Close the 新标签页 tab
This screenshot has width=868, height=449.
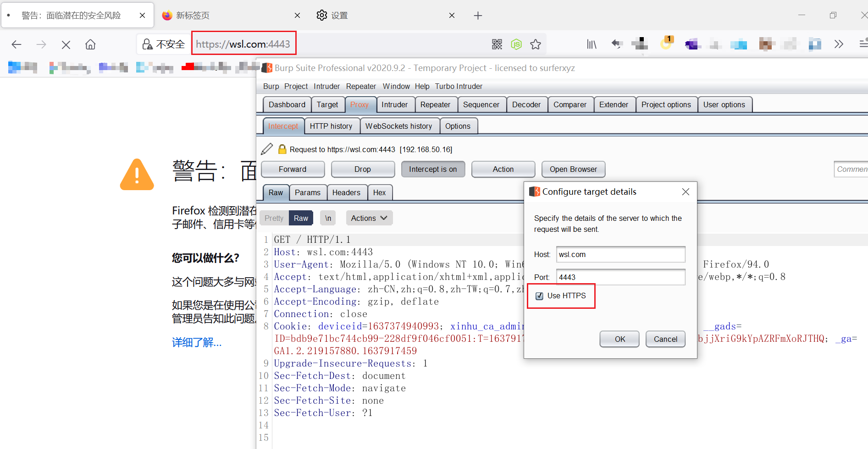tap(297, 16)
